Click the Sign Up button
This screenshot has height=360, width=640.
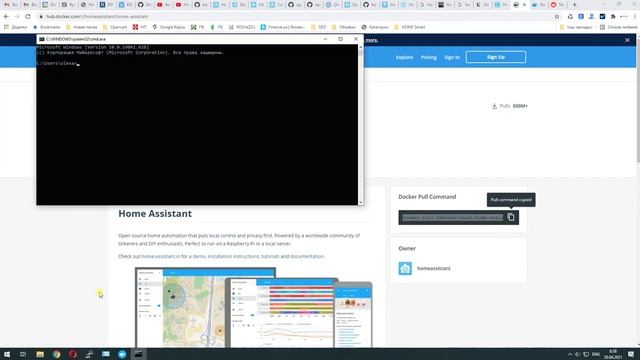point(496,57)
